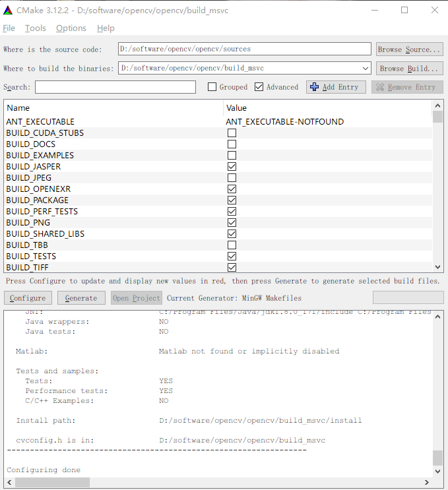Uncheck BUILD_JASPER option

coord(232,167)
